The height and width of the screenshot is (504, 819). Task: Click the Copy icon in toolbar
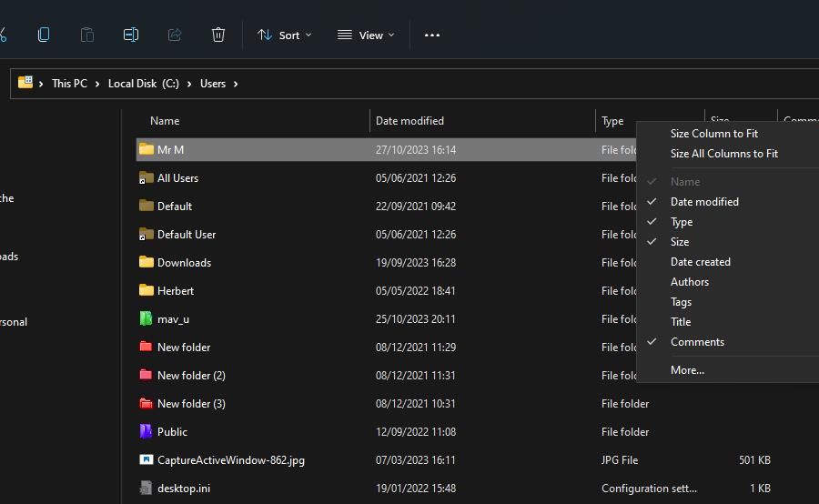(x=44, y=35)
